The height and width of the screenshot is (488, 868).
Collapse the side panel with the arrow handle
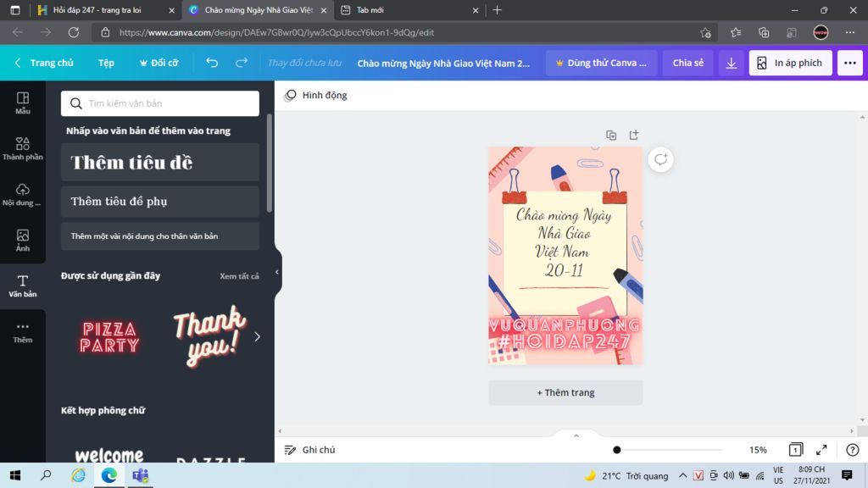pyautogui.click(x=277, y=272)
